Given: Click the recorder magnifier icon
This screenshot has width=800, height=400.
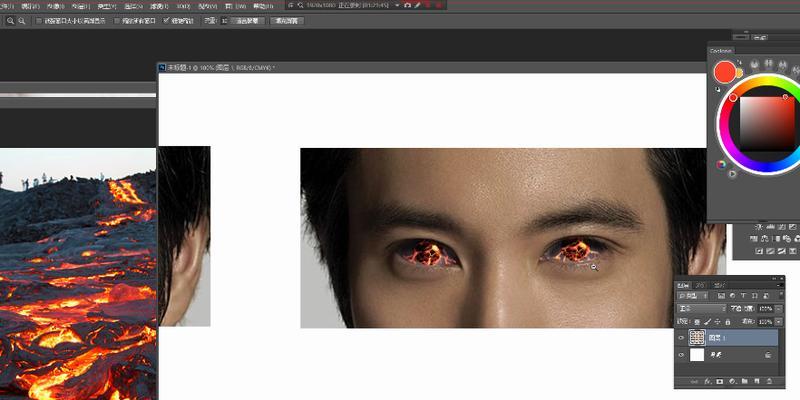Looking at the screenshot, I should click(x=300, y=5).
